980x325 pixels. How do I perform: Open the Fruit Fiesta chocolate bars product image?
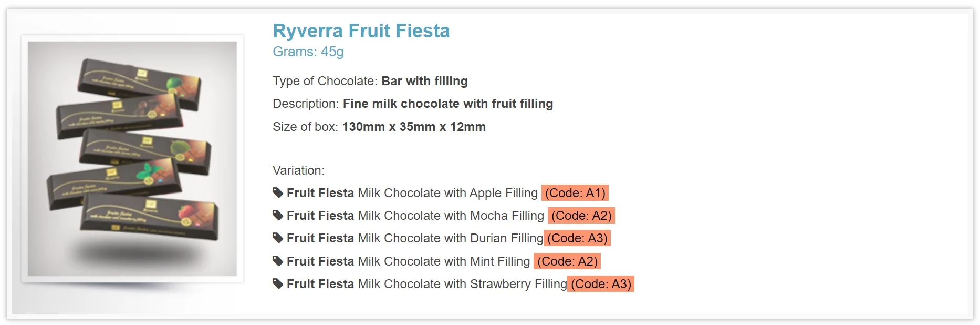tap(132, 159)
